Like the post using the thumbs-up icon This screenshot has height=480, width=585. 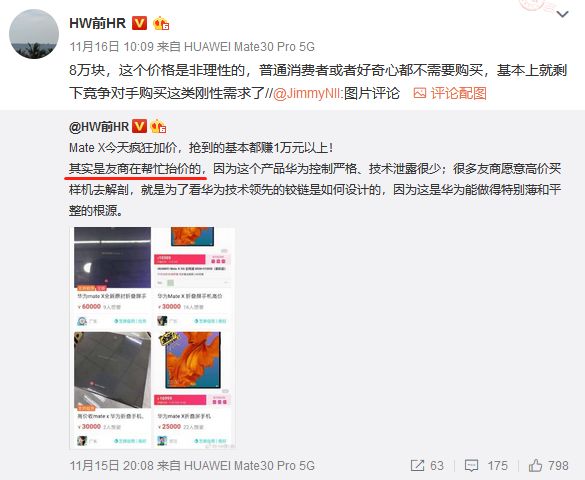pyautogui.click(x=535, y=465)
